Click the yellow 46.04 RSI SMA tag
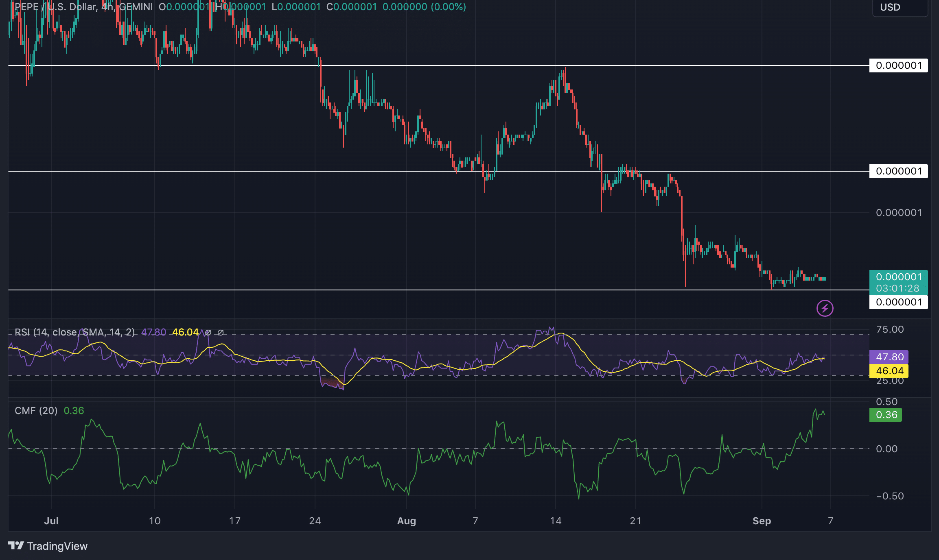 [889, 371]
